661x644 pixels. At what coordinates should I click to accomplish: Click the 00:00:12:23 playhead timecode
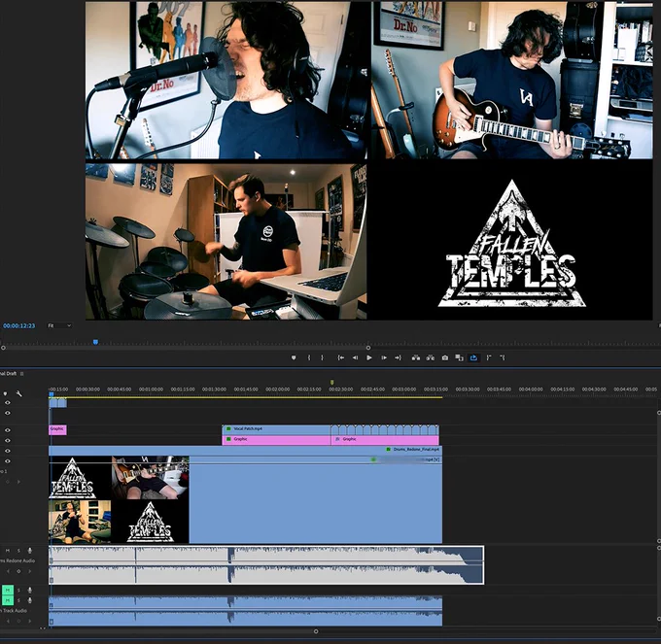[x=19, y=325]
